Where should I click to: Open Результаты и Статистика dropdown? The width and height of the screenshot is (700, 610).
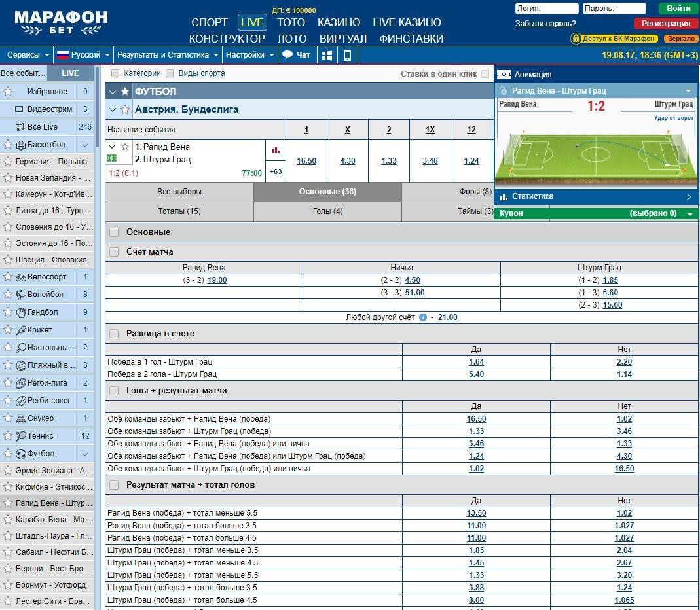[x=168, y=55]
